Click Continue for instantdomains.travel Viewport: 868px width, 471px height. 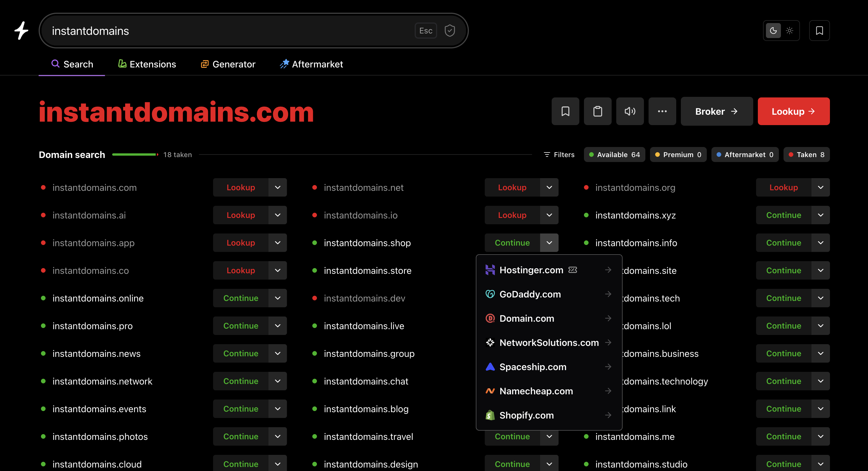pos(512,436)
